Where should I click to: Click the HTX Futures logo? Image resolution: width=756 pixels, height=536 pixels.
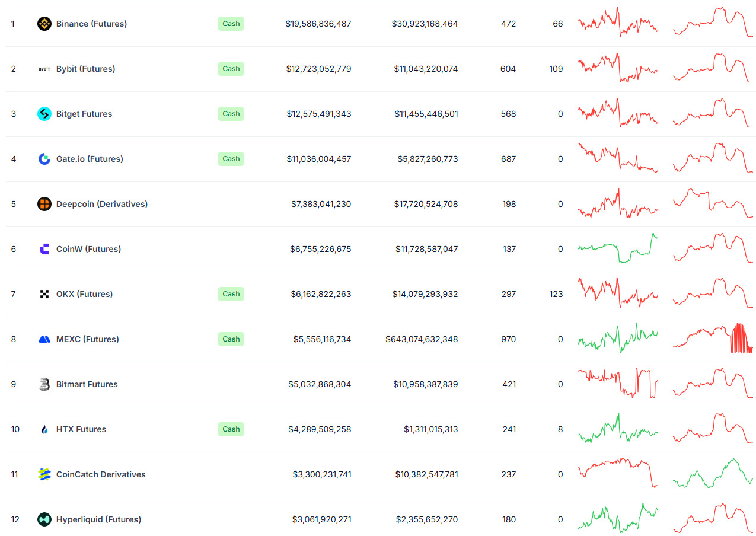pyautogui.click(x=44, y=429)
